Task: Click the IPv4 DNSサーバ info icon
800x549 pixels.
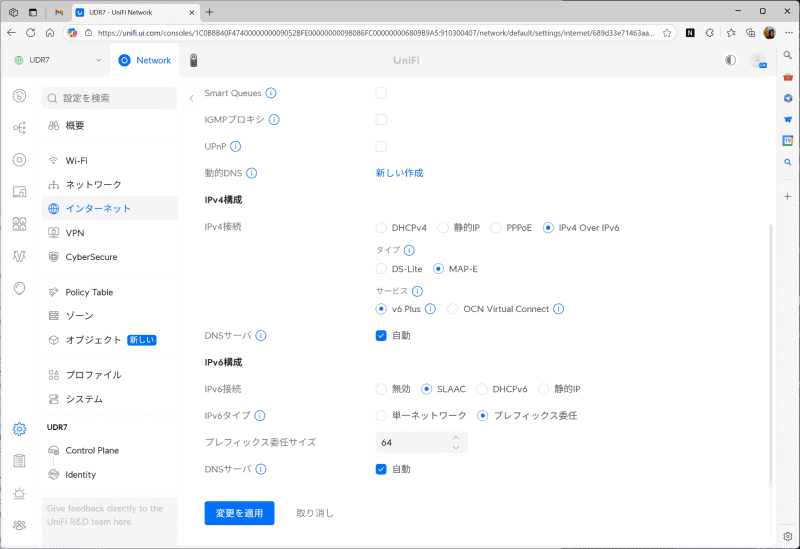Action: 261,336
